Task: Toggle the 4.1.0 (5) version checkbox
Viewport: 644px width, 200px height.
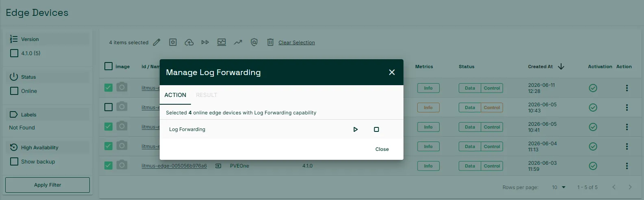Action: pyautogui.click(x=14, y=53)
